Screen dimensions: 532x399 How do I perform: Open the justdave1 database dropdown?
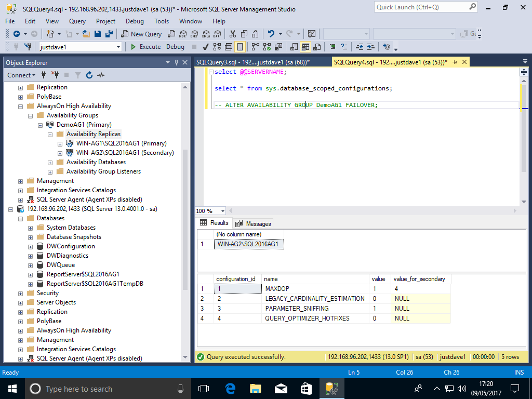pos(118,47)
